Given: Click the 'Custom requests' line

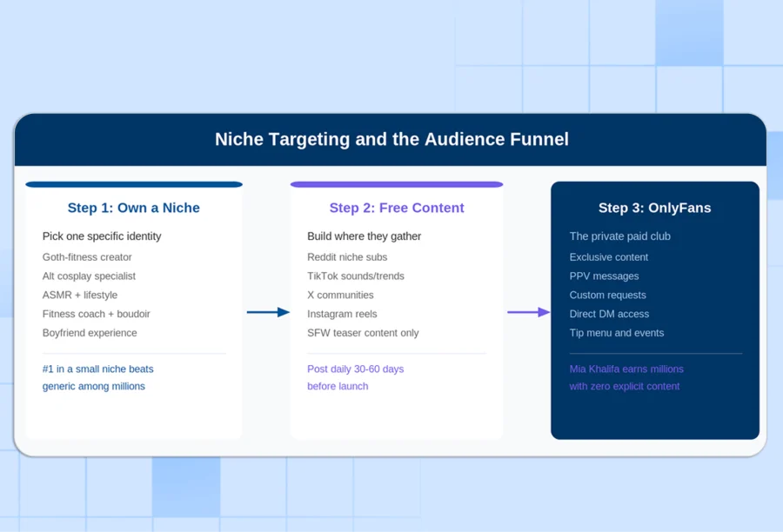Looking at the screenshot, I should click(x=608, y=295).
